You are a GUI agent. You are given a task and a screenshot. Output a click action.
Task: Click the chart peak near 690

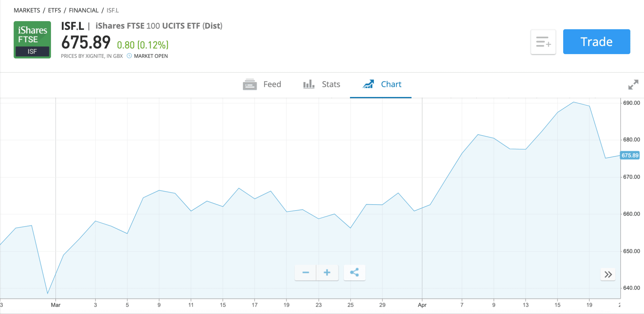574,102
